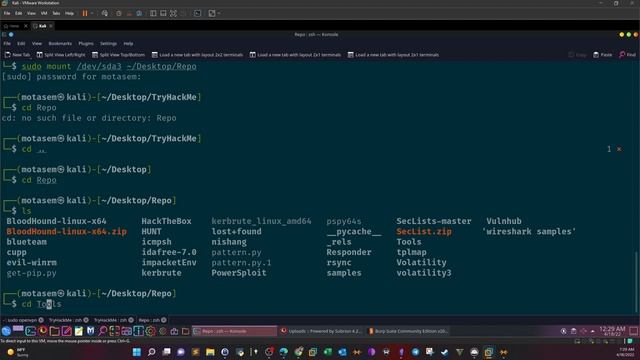Click the Windows weather widget

pos(17,352)
